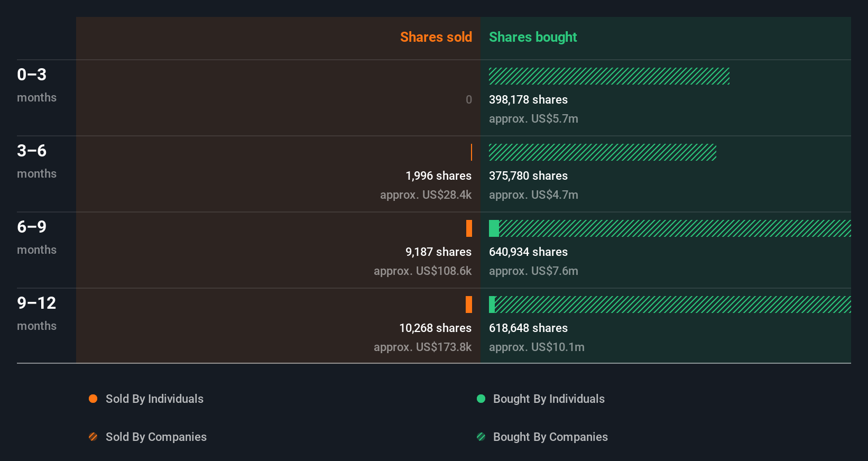Click the approx. US$5.7m value
This screenshot has width=868, height=461.
533,118
